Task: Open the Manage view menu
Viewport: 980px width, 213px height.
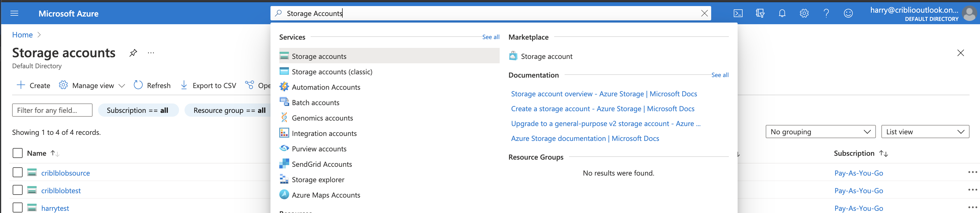Action: tap(92, 86)
